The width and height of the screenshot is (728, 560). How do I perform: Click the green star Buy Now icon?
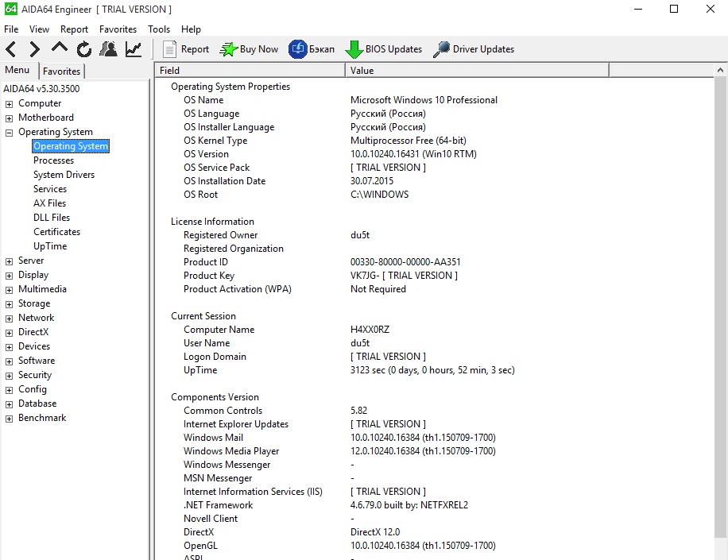(x=228, y=48)
